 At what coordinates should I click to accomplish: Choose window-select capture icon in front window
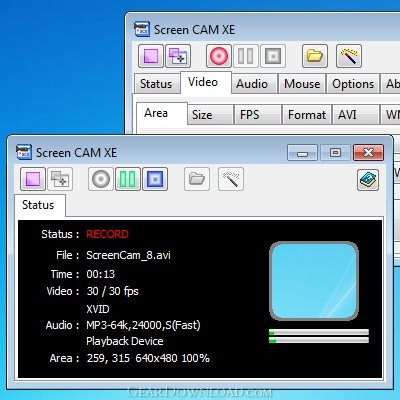tap(60, 179)
